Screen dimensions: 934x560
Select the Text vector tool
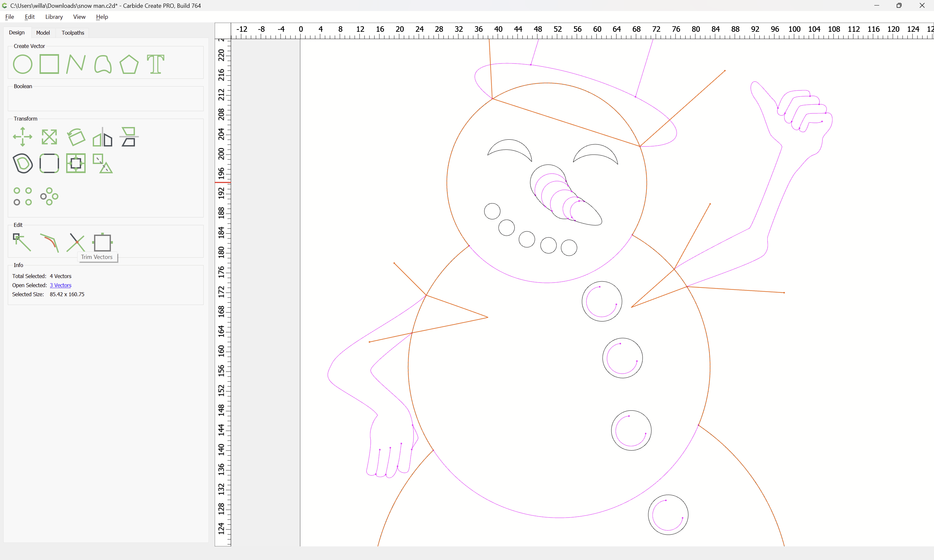[x=156, y=64]
